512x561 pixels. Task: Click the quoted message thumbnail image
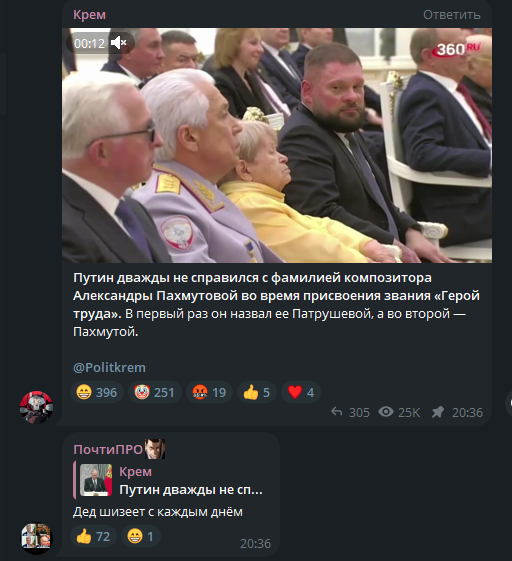96,480
